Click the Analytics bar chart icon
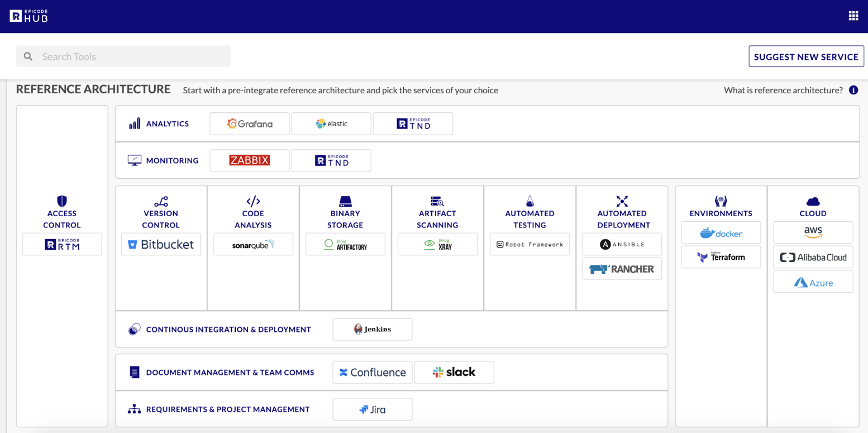Viewport: 868px width, 433px height. 135,123
